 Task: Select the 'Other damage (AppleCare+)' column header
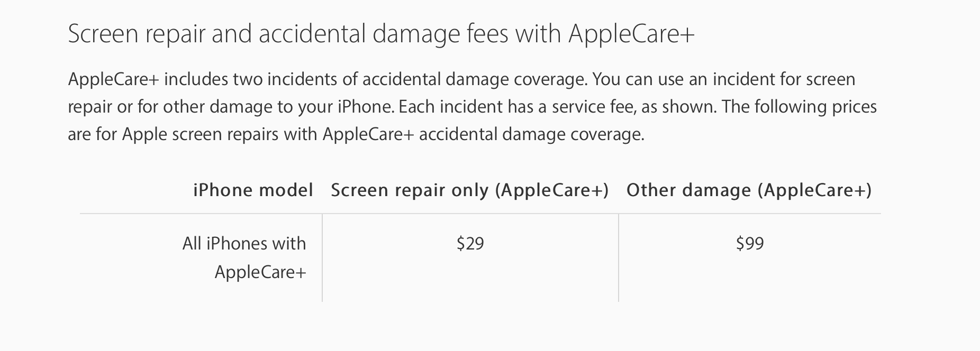coord(749,190)
